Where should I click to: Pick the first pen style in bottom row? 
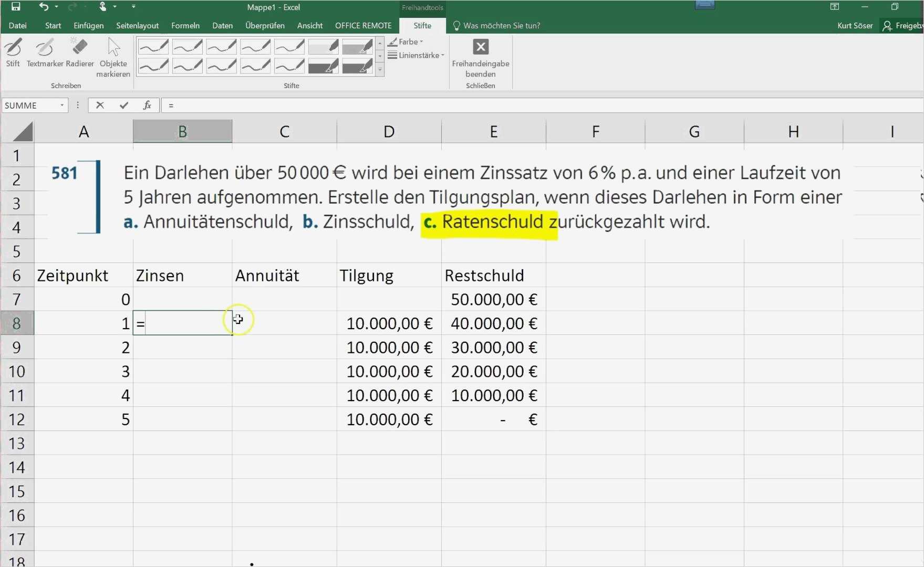coord(153,66)
